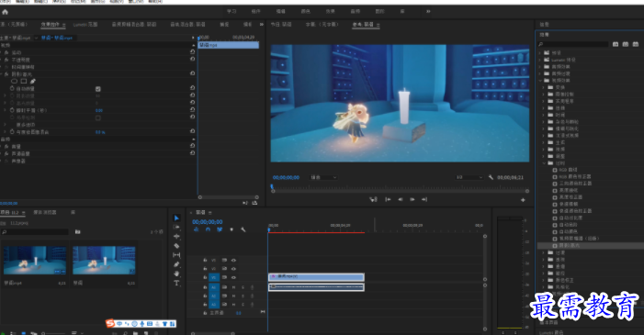Select the Track Select Forward tool
This screenshot has height=335, width=644.
(176, 227)
